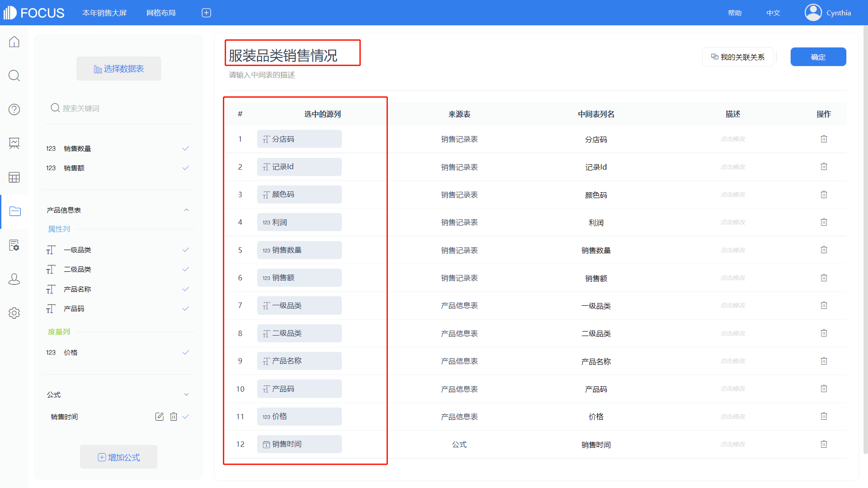Collapse the 产品信息表 section
This screenshot has height=488, width=868.
point(186,210)
